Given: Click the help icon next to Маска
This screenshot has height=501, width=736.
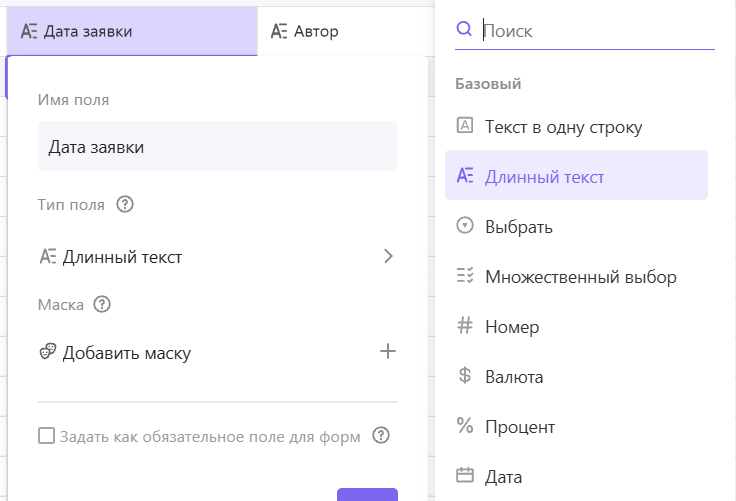Looking at the screenshot, I should click(102, 304).
